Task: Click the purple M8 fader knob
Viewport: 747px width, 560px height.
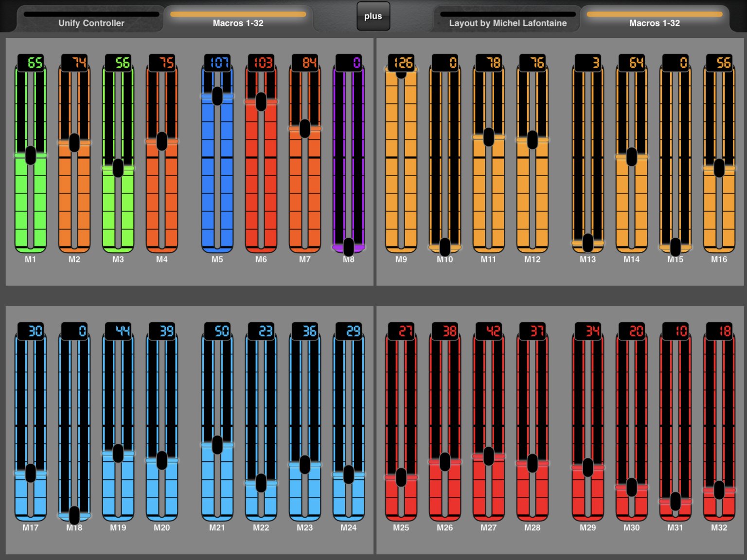Action: click(x=349, y=247)
